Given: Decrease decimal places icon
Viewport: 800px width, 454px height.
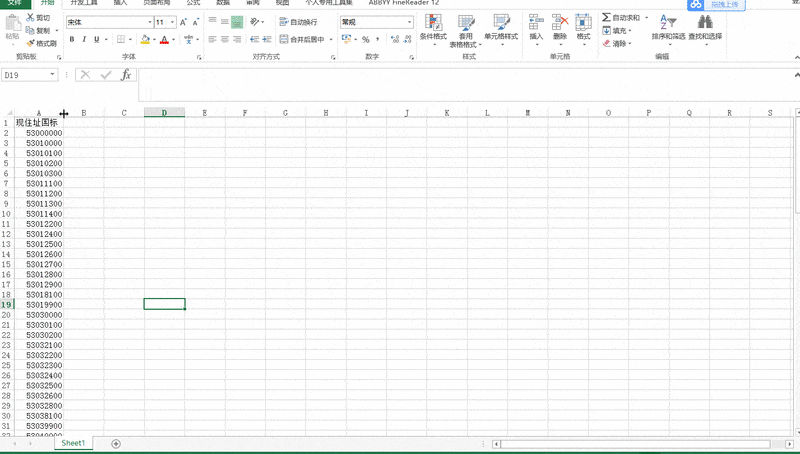Looking at the screenshot, I should click(x=407, y=39).
